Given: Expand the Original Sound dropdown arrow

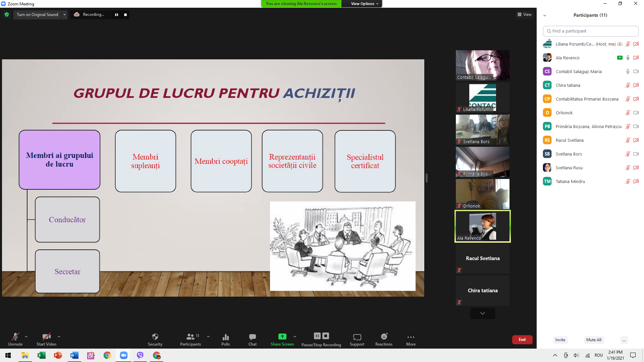Looking at the screenshot, I should click(64, 14).
